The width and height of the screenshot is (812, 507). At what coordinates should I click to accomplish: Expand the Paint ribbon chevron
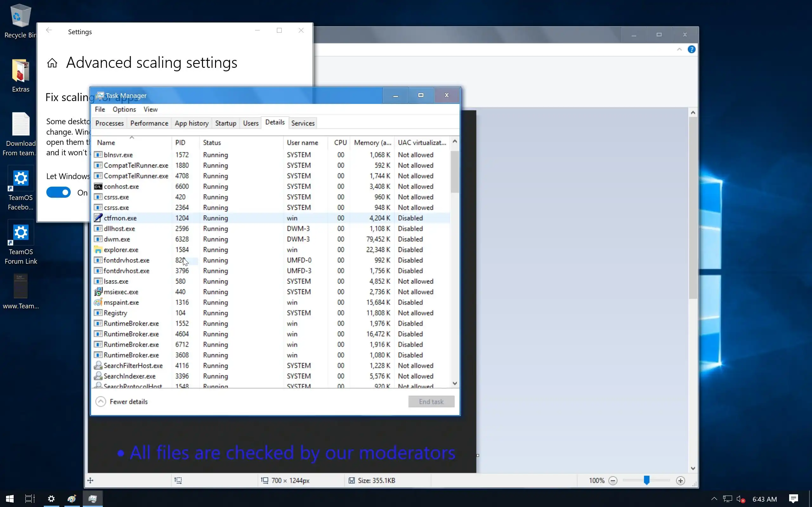[x=679, y=50]
